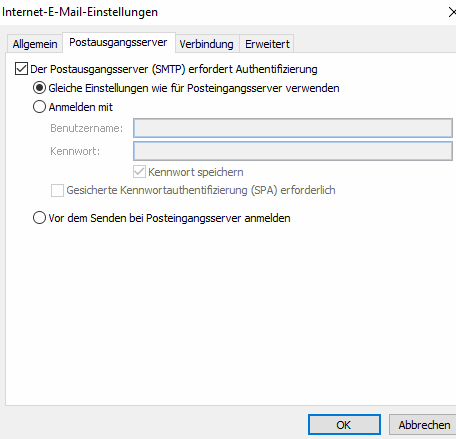Click the Benutzername: label text
This screenshot has height=439, width=456.
tap(87, 128)
